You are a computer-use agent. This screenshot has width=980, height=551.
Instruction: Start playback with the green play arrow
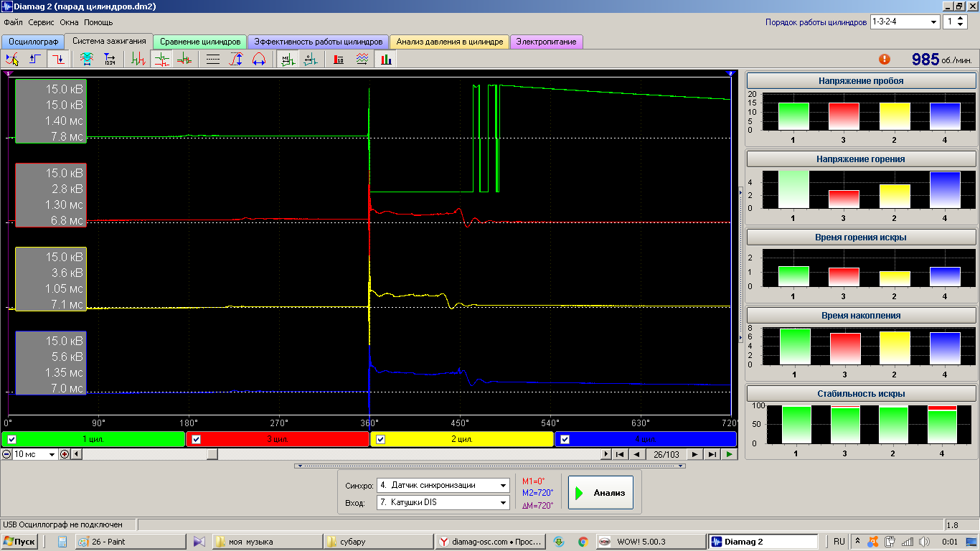click(729, 454)
